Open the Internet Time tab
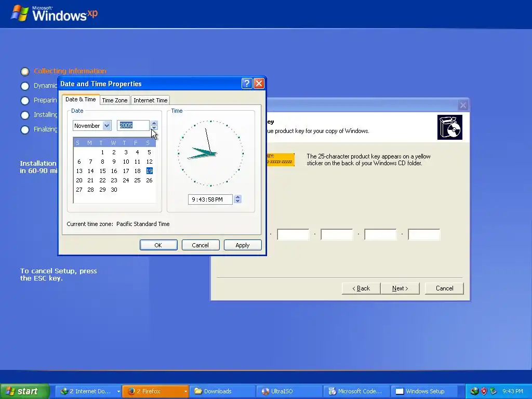532x399 pixels. click(150, 100)
